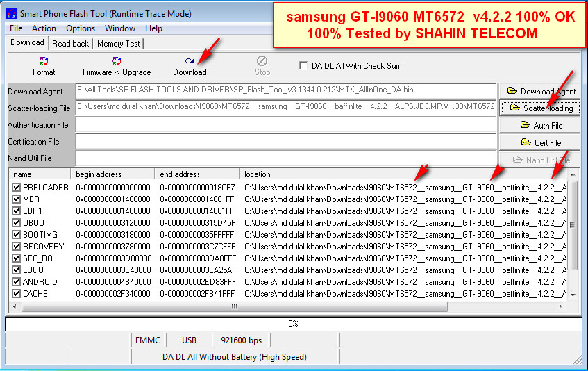Select the BOOTIMG partition name
This screenshot has width=588, height=371.
point(40,234)
